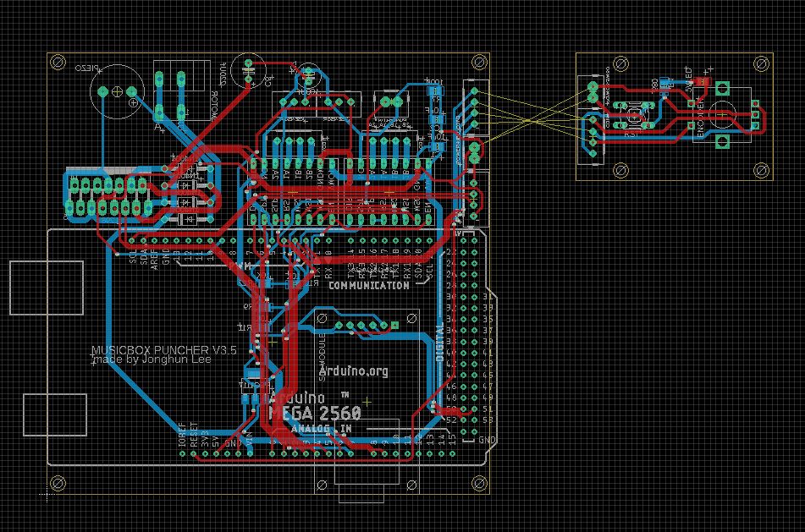
Task: Select the SD module top-right screw hole
Action: point(411,318)
